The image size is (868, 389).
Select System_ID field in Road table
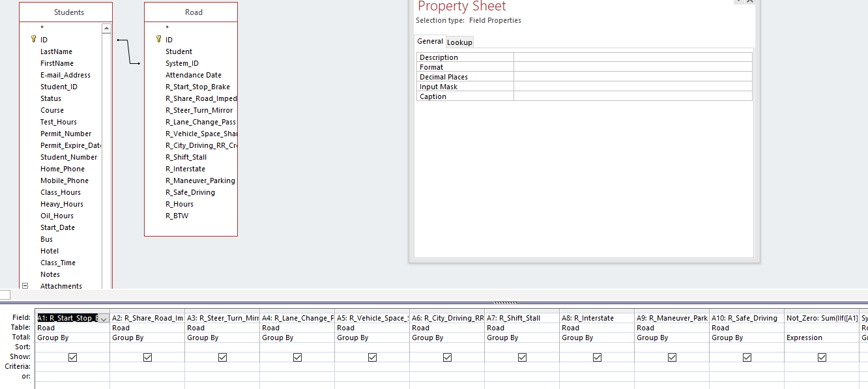point(182,63)
